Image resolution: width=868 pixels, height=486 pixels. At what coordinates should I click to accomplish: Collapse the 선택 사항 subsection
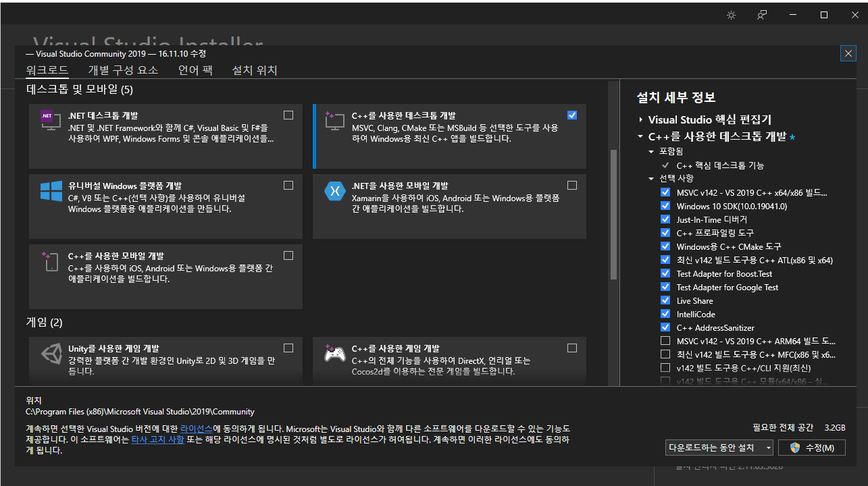[x=651, y=179]
